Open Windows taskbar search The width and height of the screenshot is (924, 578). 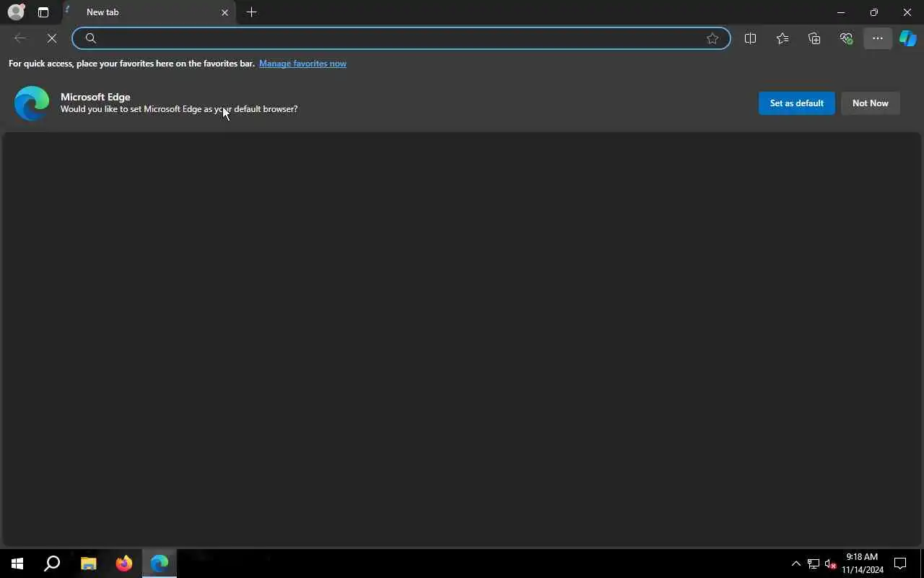52,564
